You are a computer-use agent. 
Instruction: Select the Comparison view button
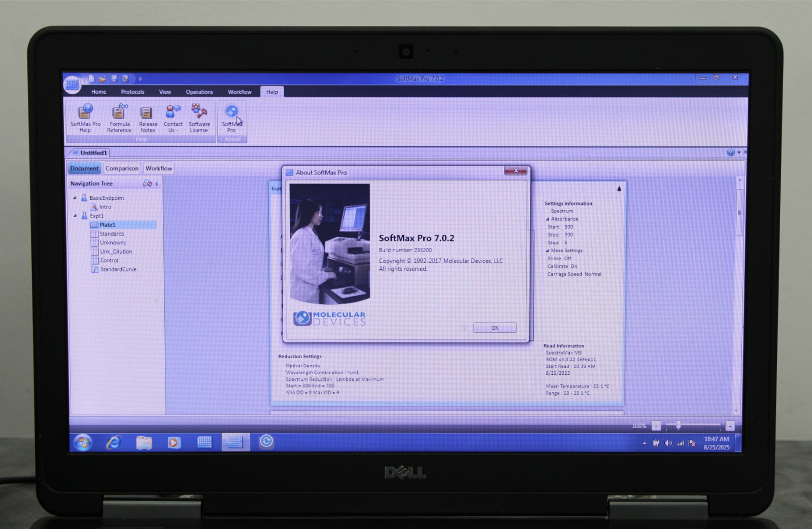pyautogui.click(x=122, y=168)
